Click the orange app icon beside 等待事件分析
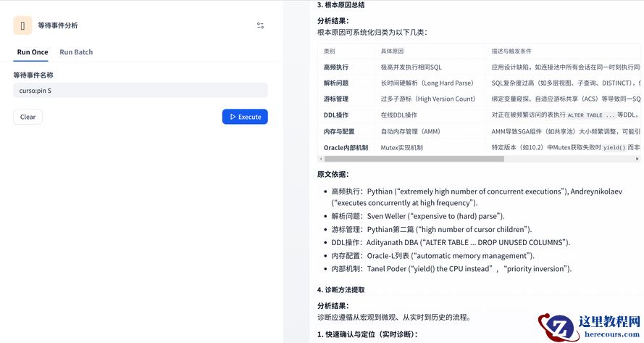The image size is (644, 343). pyautogui.click(x=22, y=25)
